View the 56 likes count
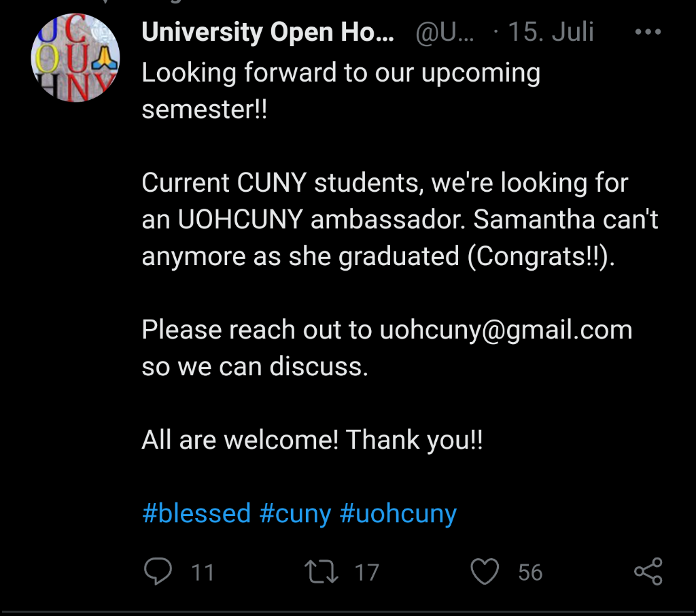The image size is (696, 616). coord(530,572)
